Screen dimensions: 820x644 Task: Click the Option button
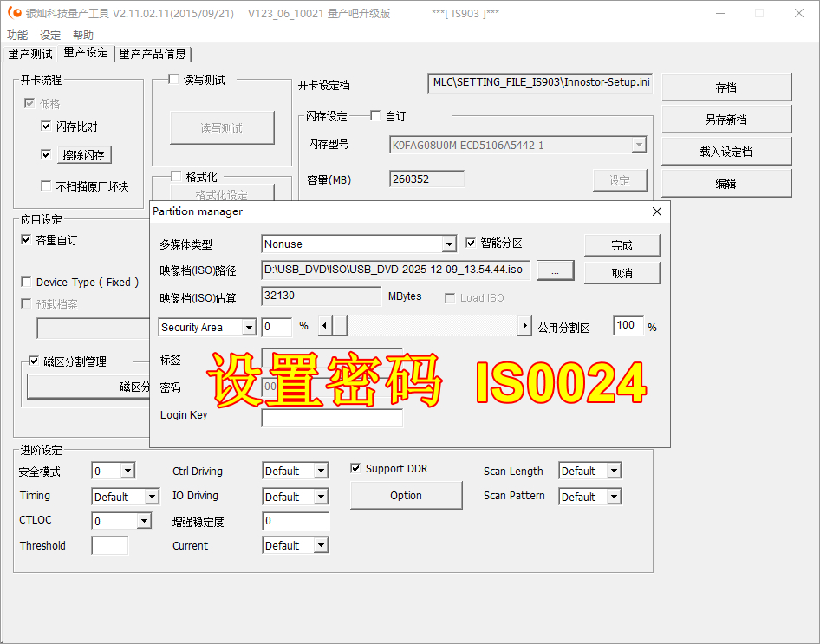click(x=406, y=495)
